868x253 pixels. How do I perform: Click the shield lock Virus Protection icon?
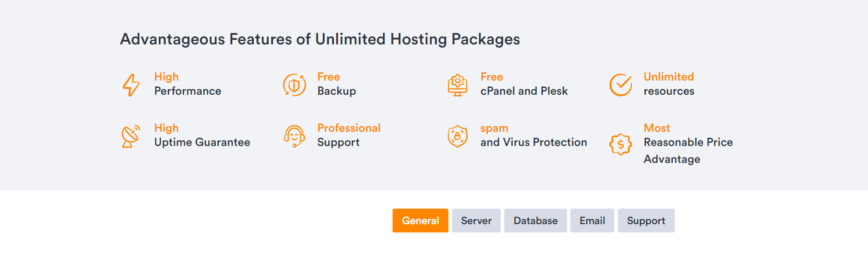coord(457,136)
